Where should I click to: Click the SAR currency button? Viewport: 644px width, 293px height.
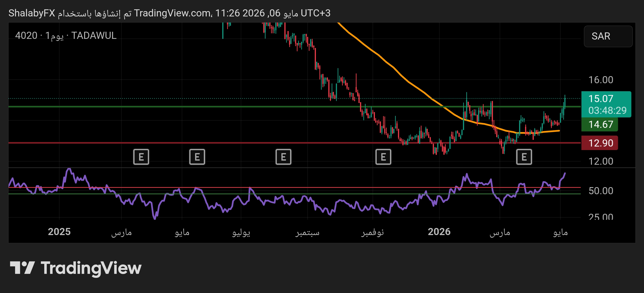(608, 36)
